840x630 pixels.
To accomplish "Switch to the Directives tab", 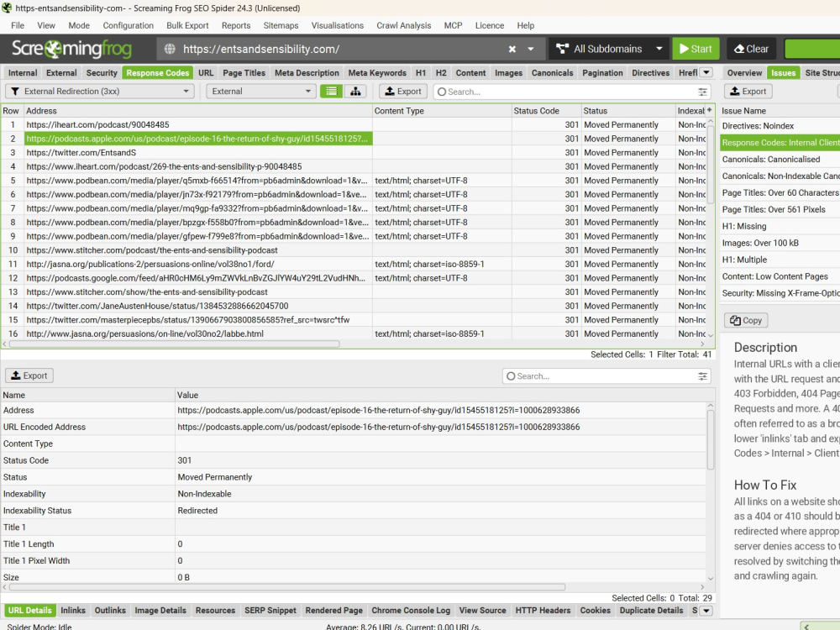I will [650, 73].
